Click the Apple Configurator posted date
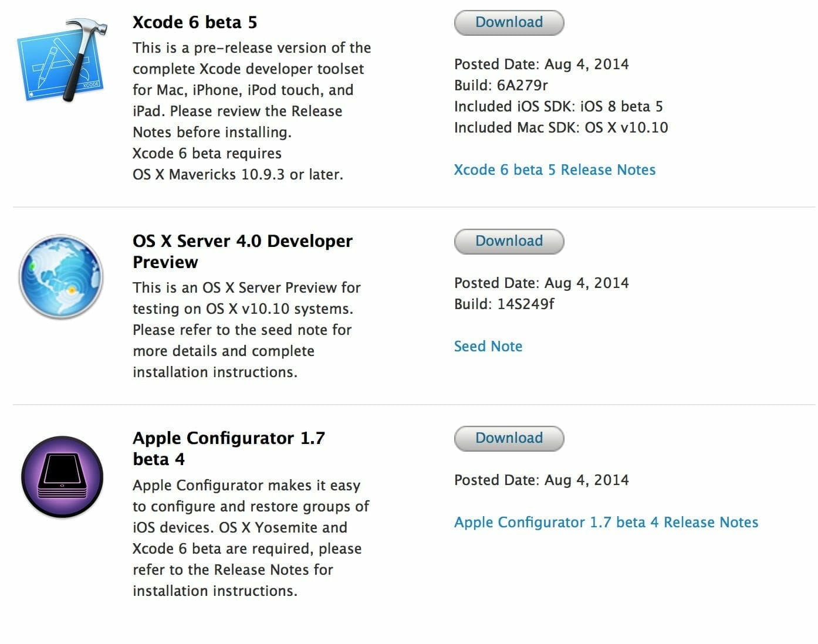Screen dimensions: 818x644 coord(541,480)
